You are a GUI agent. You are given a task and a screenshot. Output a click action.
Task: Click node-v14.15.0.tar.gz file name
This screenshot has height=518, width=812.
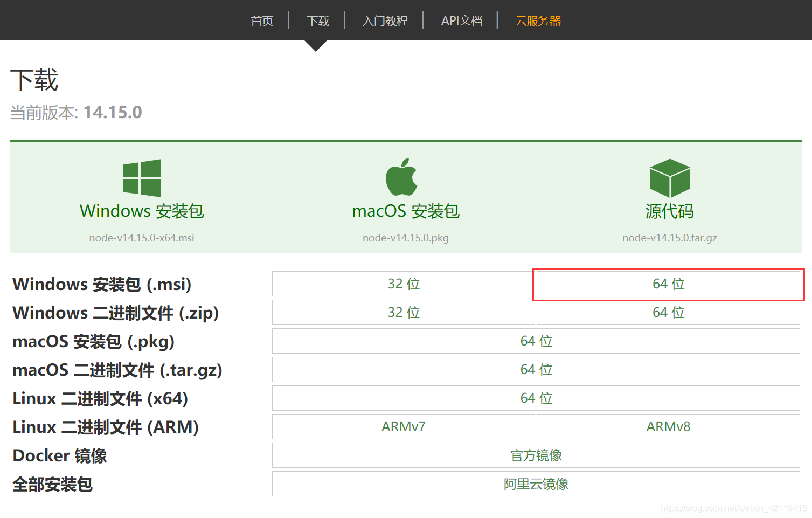coord(670,238)
